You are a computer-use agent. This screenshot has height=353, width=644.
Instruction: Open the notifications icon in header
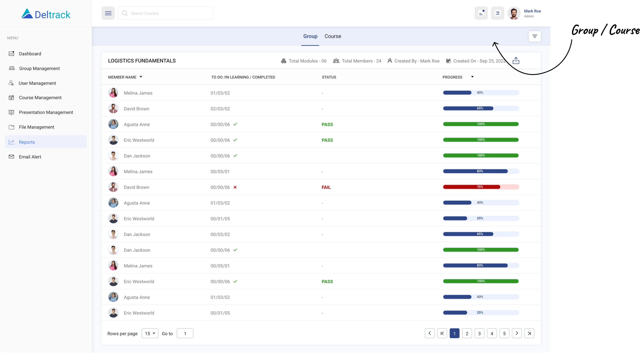click(481, 13)
